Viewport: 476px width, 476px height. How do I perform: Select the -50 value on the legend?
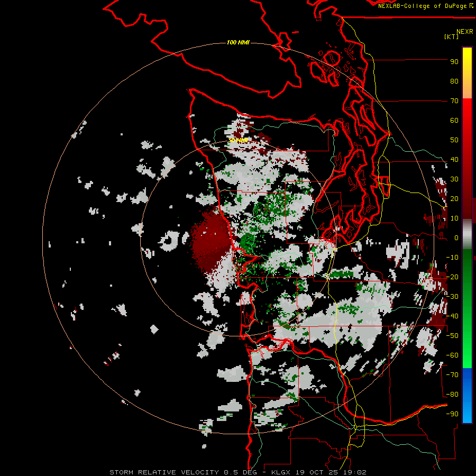pyautogui.click(x=452, y=336)
